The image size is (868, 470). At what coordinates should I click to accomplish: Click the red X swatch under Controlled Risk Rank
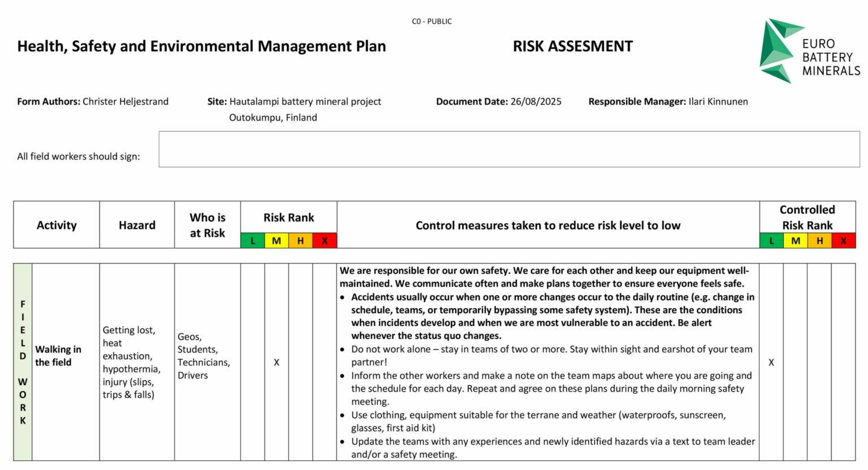(x=844, y=240)
